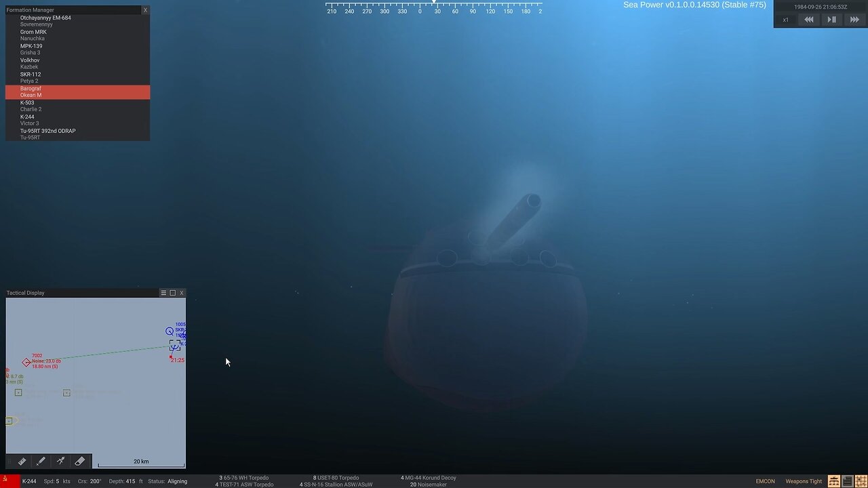
Task: Maximize the Tactical Display window
Action: click(x=172, y=293)
